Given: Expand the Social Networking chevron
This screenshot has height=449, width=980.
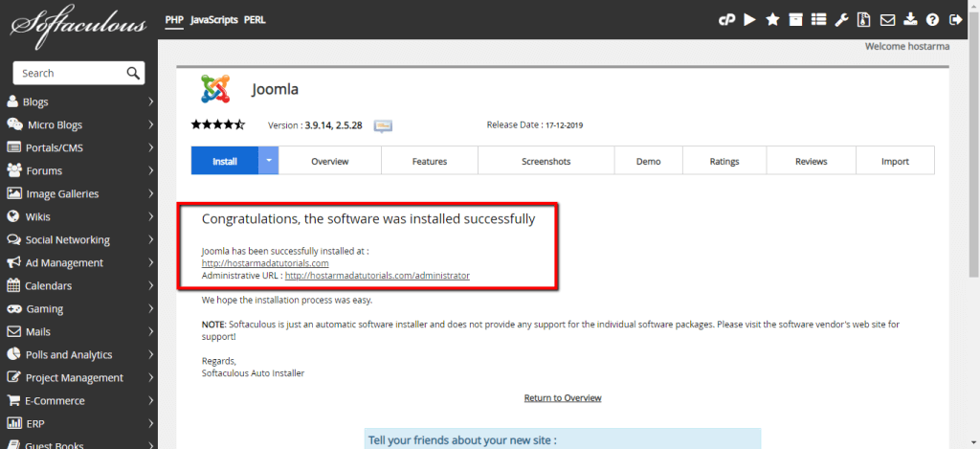Looking at the screenshot, I should tap(150, 239).
